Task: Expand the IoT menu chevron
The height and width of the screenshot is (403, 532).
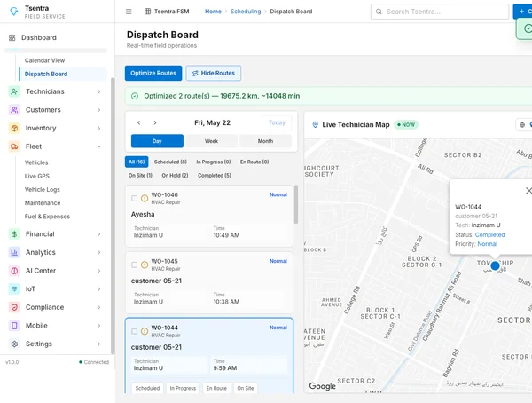Action: coord(99,289)
